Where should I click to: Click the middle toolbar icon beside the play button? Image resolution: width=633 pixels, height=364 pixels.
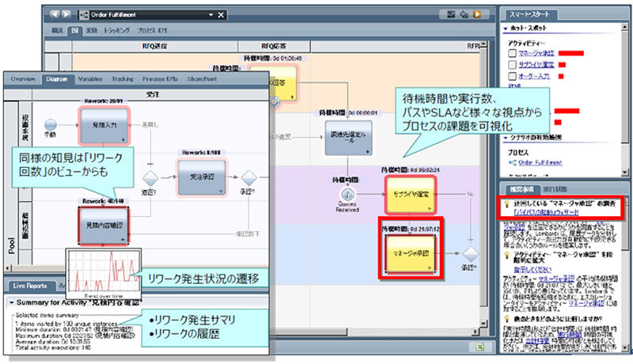coord(464,14)
